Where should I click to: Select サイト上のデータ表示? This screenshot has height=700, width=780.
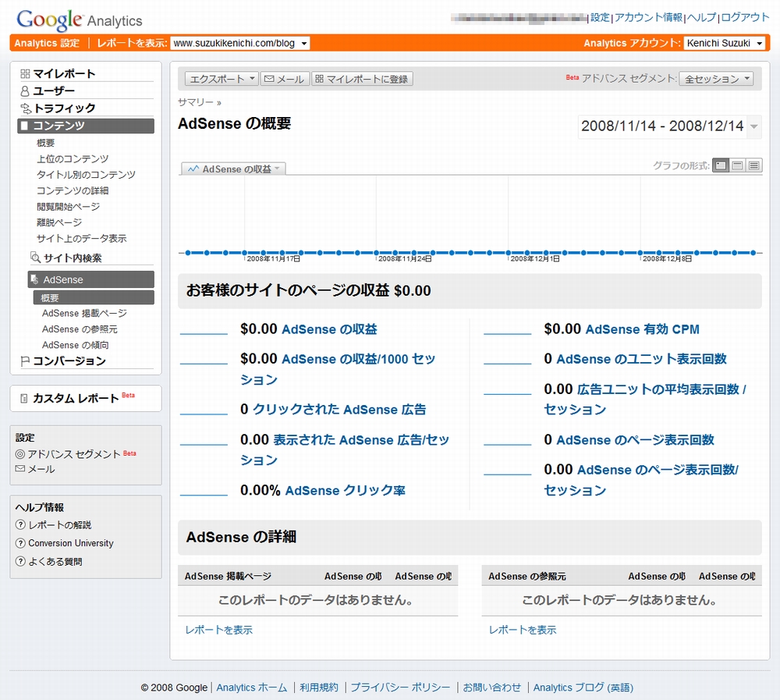click(81, 239)
